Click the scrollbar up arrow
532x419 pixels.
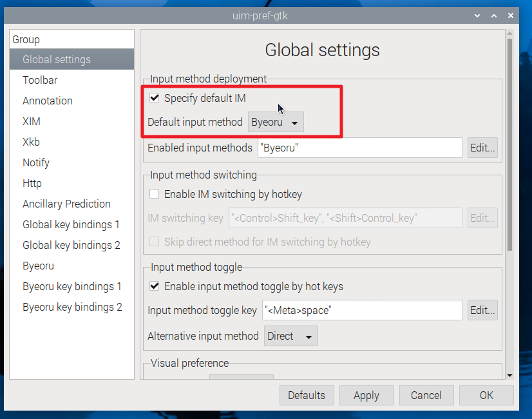click(509, 34)
